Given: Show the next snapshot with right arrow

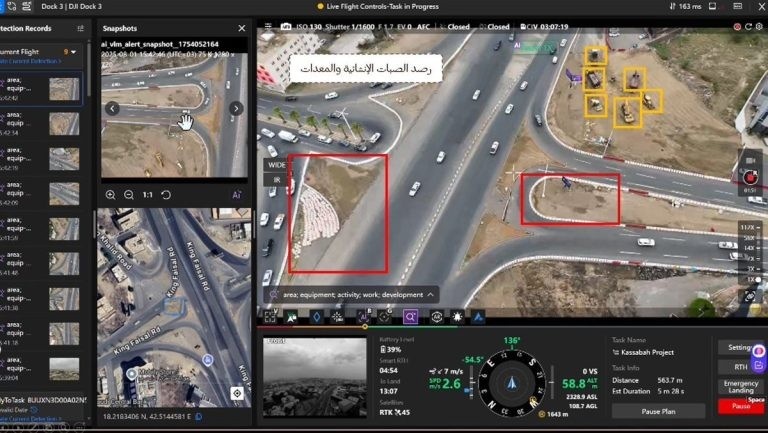Looking at the screenshot, I should click(x=236, y=108).
